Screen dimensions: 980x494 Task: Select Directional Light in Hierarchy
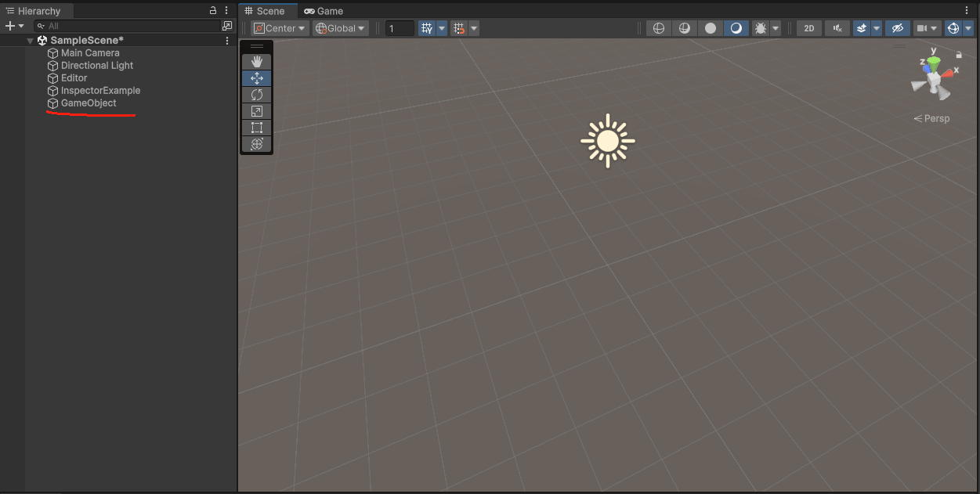(x=97, y=66)
